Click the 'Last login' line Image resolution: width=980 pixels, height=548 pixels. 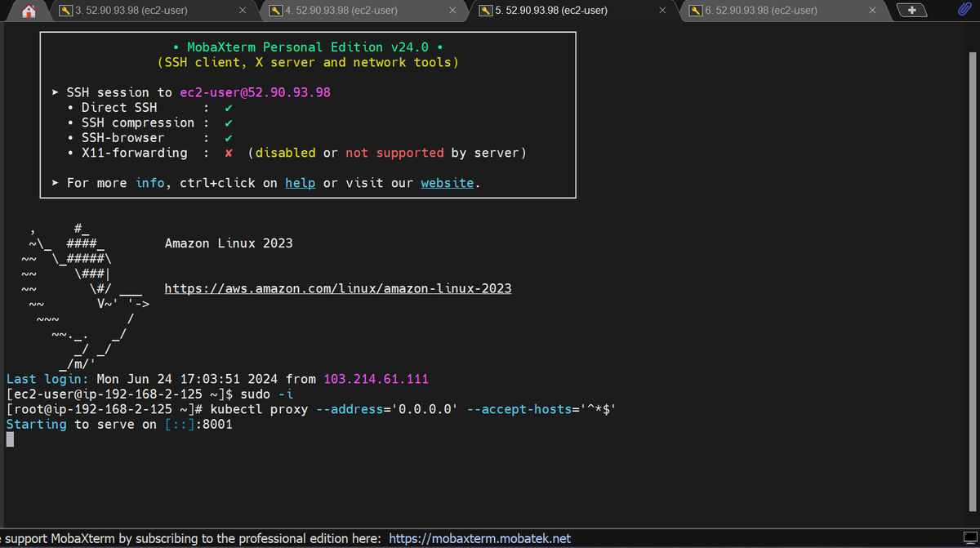click(217, 379)
